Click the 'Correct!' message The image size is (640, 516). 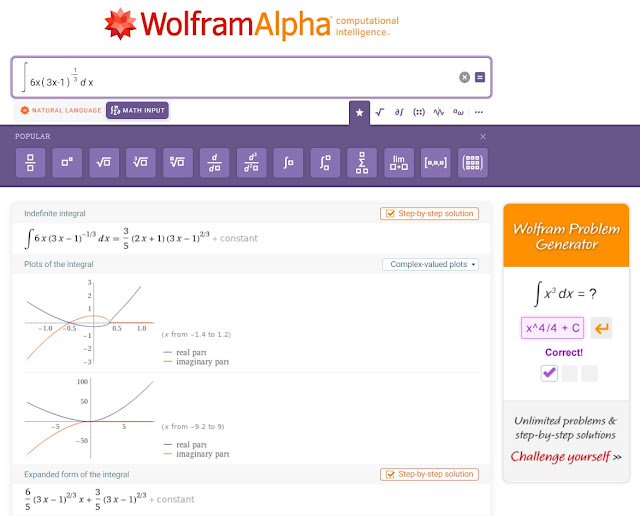tap(564, 352)
